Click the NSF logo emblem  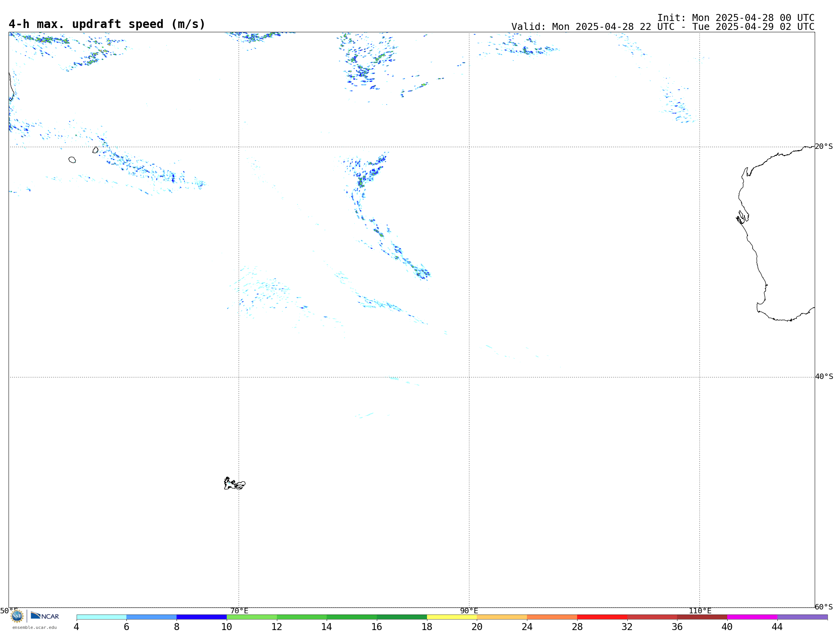pos(17,616)
